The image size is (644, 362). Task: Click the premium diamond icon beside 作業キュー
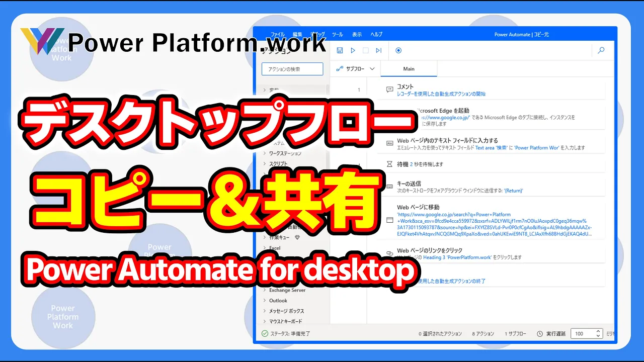click(297, 237)
